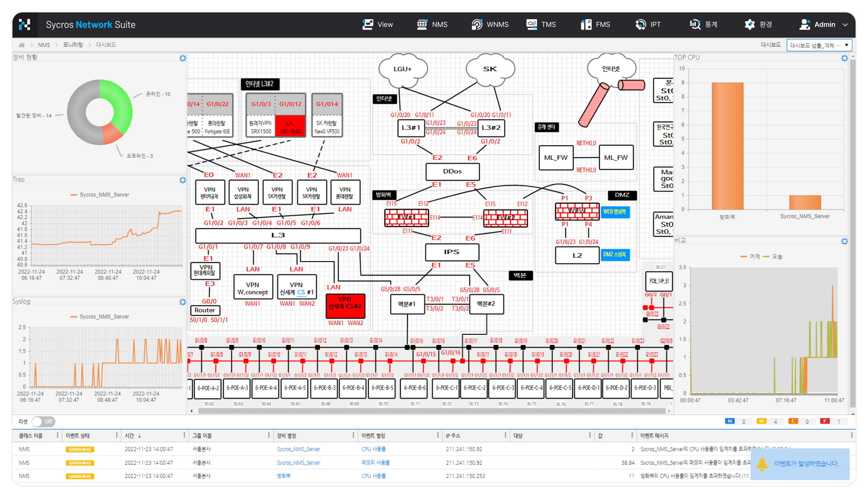Screen dimensions: 868x498
Task: Click the 방화벽 device link in table
Action: point(283,476)
